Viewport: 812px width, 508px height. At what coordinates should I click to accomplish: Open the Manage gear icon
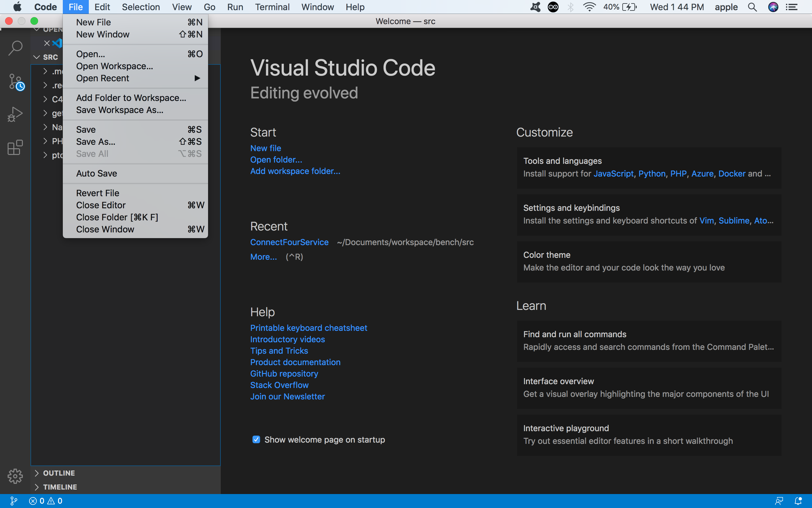15,476
